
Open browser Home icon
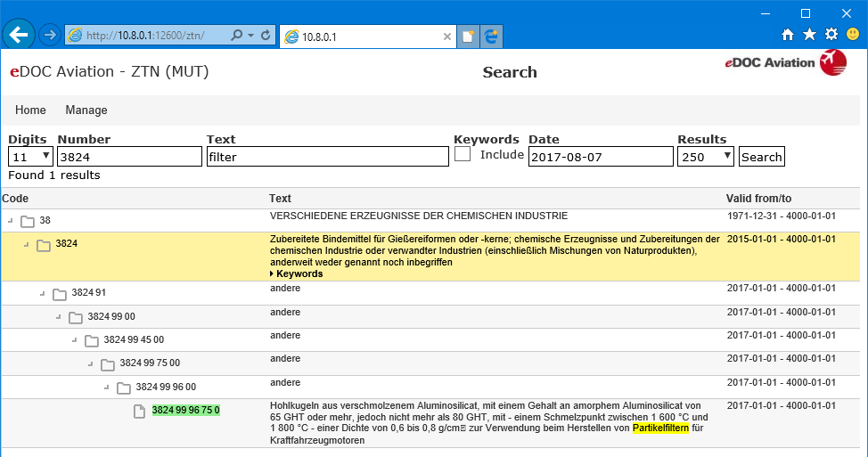pos(788,35)
